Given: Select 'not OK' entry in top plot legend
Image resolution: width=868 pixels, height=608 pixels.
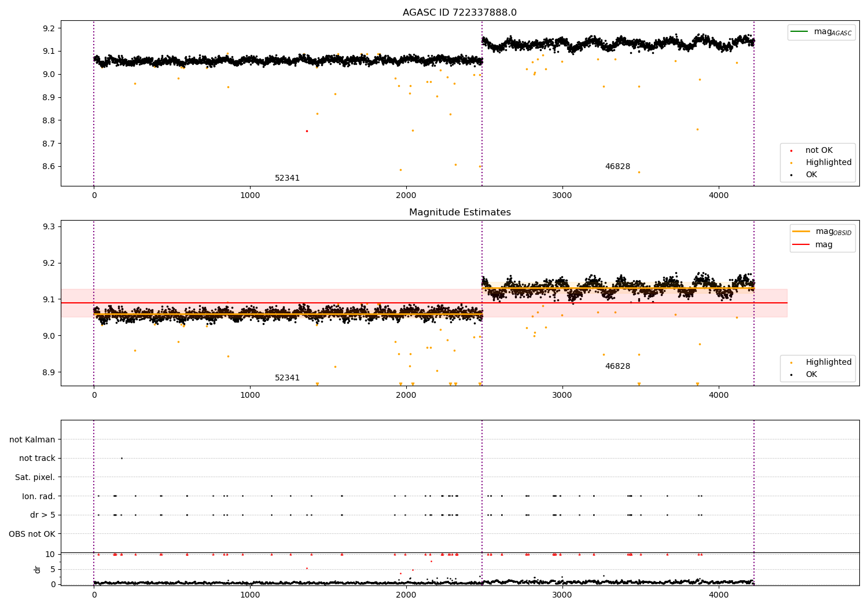Looking at the screenshot, I should click(x=819, y=151).
